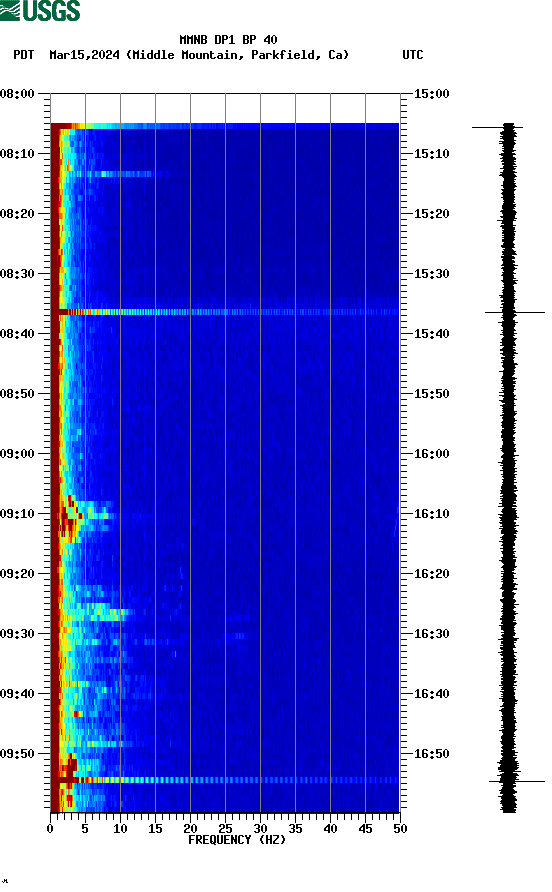
Task: Click the 08:00 PDT time label
Action: 17,93
